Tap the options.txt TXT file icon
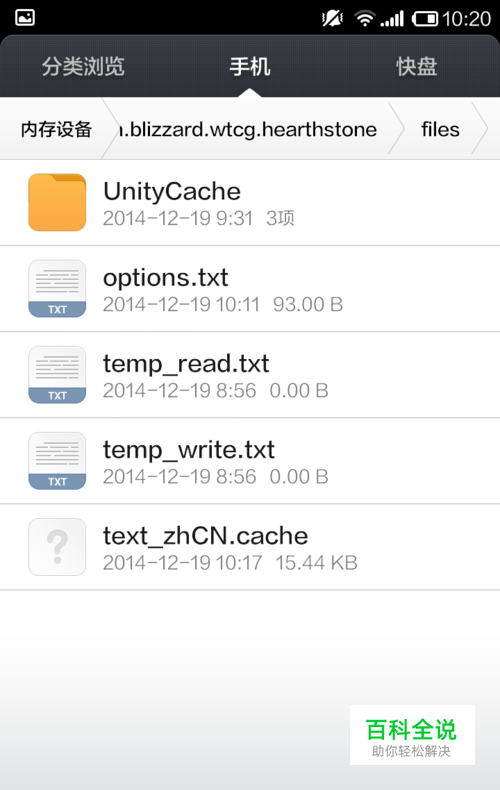The width and height of the screenshot is (500, 790). [57, 289]
